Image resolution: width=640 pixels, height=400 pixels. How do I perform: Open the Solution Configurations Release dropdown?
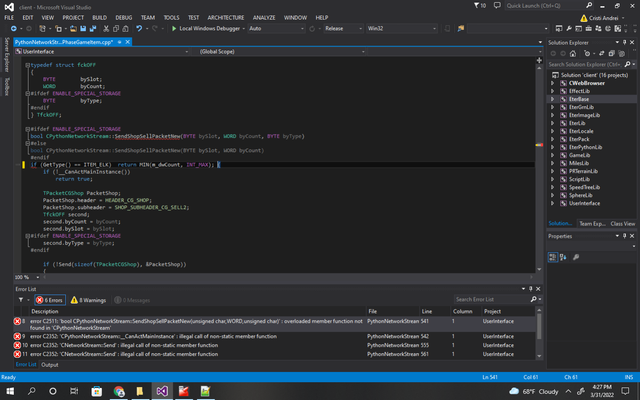point(343,29)
